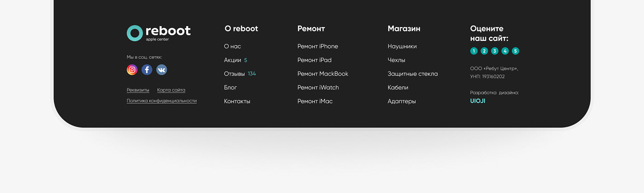Click the reboot apple center logo
This screenshot has width=644, height=193.
pos(158,33)
